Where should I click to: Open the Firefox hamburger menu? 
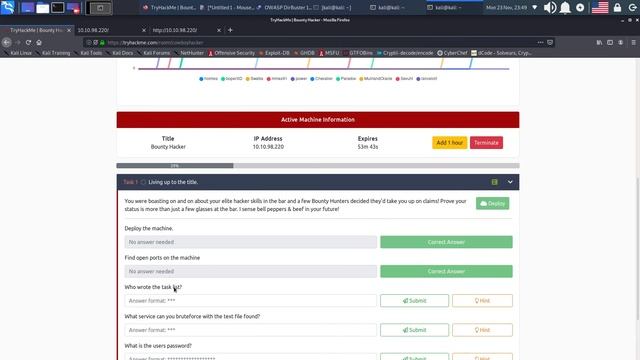(x=633, y=42)
